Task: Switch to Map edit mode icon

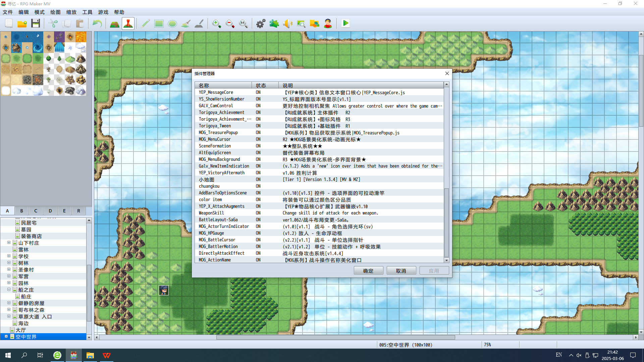Action: pos(115,23)
